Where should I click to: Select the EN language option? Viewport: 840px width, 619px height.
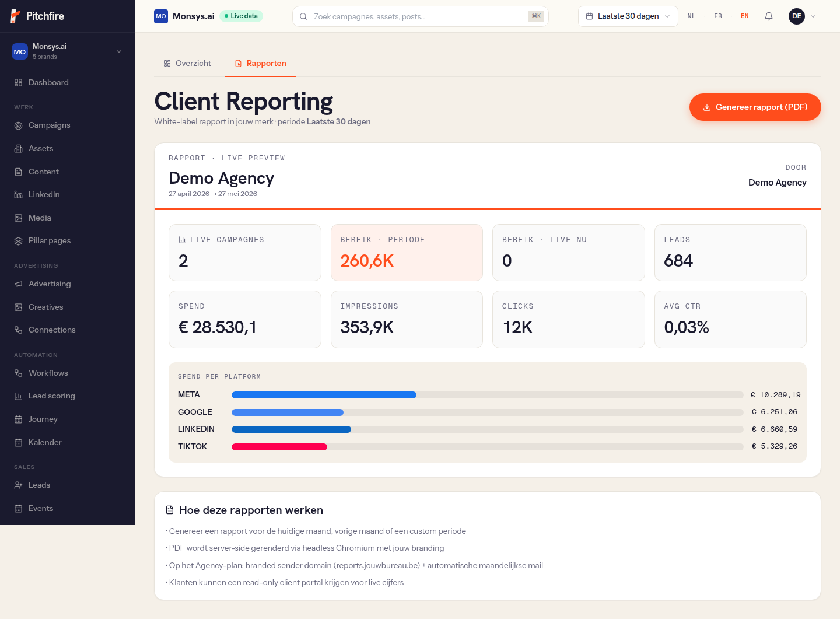point(745,16)
